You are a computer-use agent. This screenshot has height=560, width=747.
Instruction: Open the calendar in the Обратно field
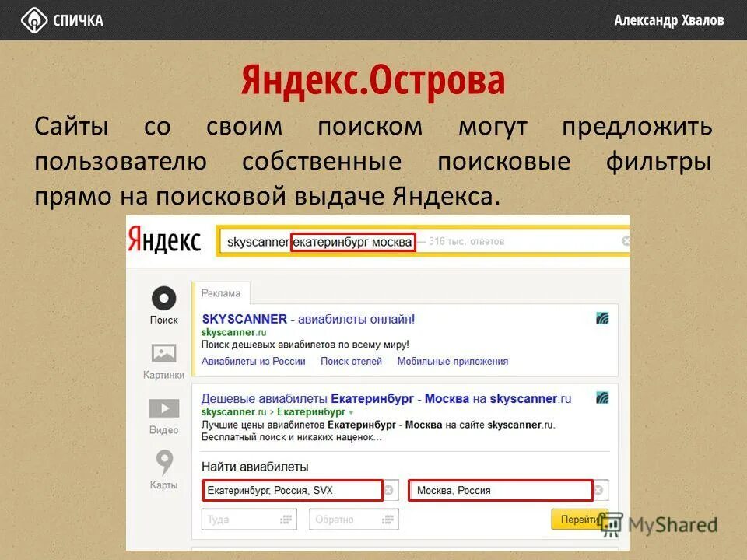click(387, 517)
